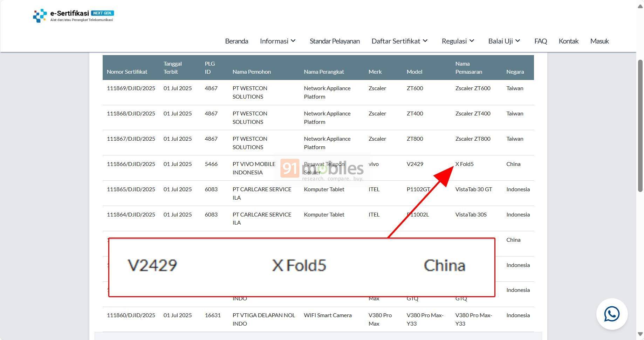Click the e-Sertifikasi logo icon
This screenshot has width=644, height=340.
[x=40, y=16]
